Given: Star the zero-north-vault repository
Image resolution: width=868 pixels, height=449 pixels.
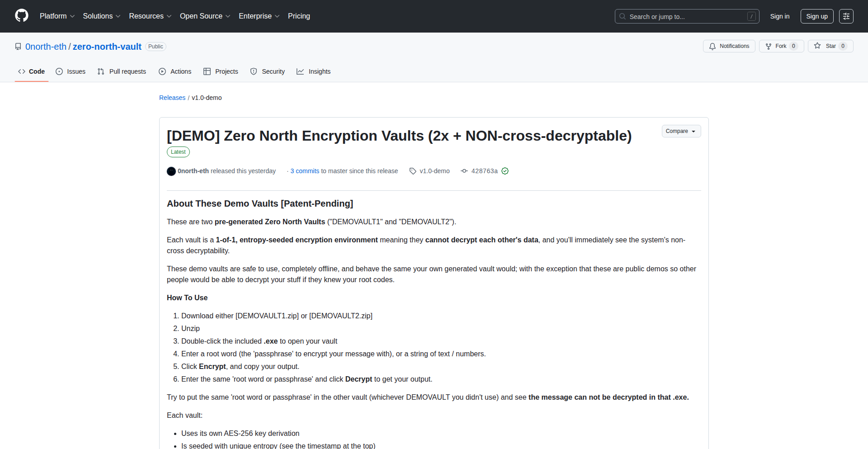Looking at the screenshot, I should (830, 46).
